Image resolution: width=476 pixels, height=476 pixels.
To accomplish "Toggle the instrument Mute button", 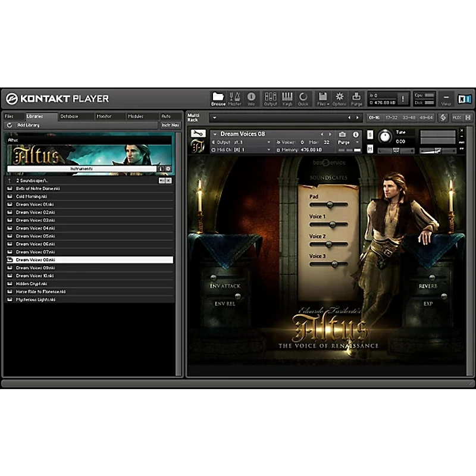I will pyautogui.click(x=370, y=148).
